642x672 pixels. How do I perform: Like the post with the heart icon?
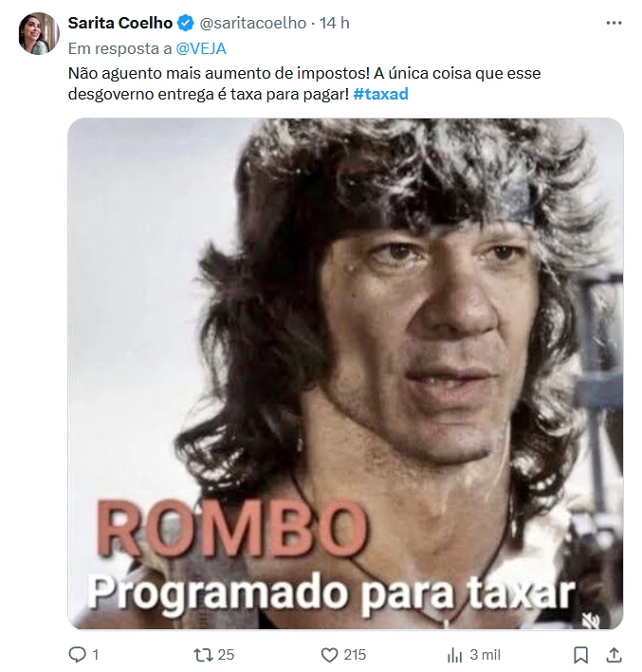[x=329, y=655]
